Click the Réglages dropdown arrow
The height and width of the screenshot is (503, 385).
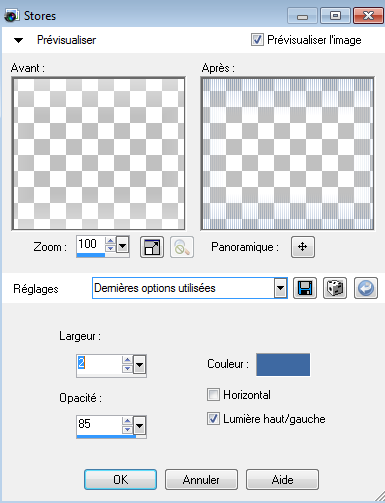coord(281,288)
